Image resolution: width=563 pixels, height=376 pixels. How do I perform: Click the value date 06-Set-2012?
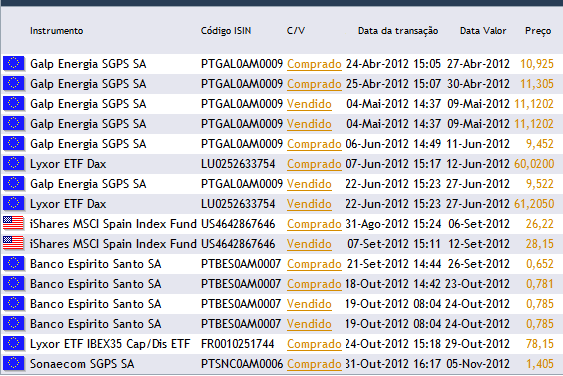(479, 224)
